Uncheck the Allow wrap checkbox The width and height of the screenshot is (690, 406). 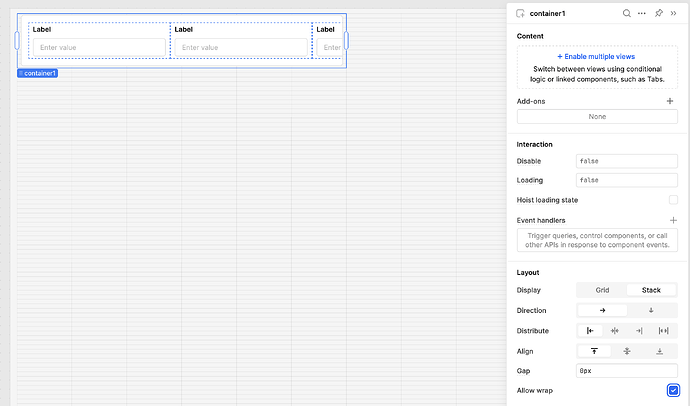(673, 390)
